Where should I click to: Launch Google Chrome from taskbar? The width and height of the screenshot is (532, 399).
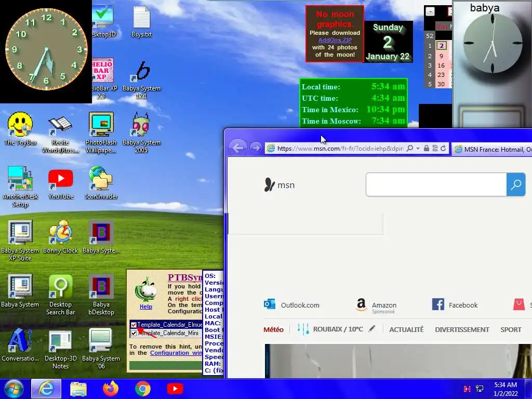[x=143, y=389]
